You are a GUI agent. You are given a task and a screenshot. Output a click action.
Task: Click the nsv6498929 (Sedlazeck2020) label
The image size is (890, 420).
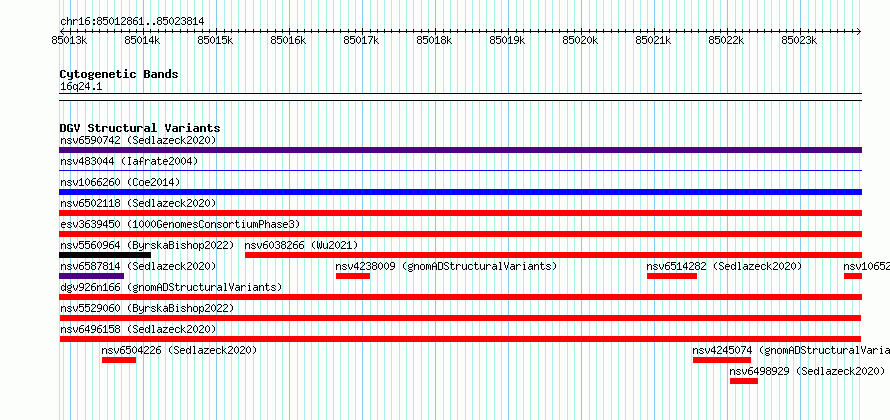pyautogui.click(x=807, y=371)
